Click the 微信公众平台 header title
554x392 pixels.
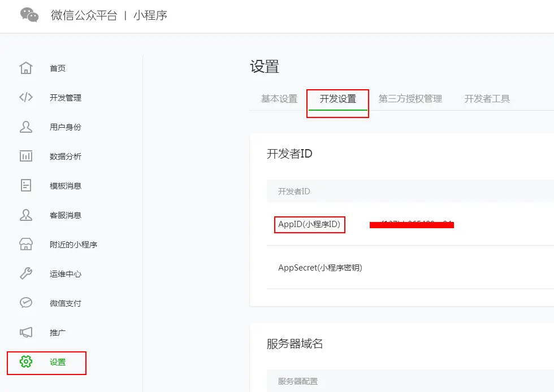84,15
